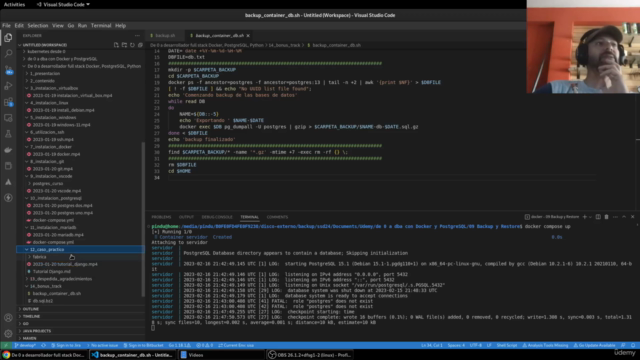This screenshot has height=360, width=640.
Task: Collapse all folders in Explorer
Action: point(140,45)
